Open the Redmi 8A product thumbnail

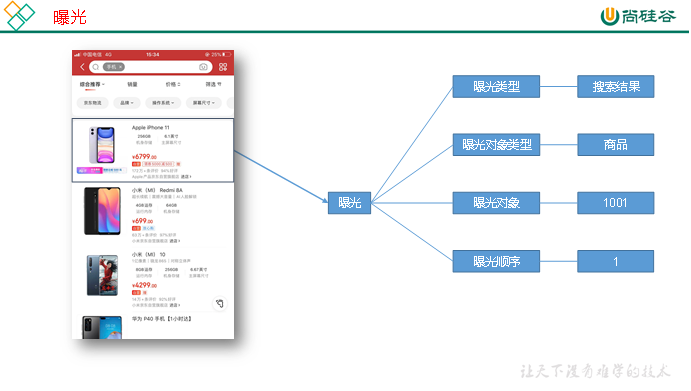pyautogui.click(x=102, y=211)
